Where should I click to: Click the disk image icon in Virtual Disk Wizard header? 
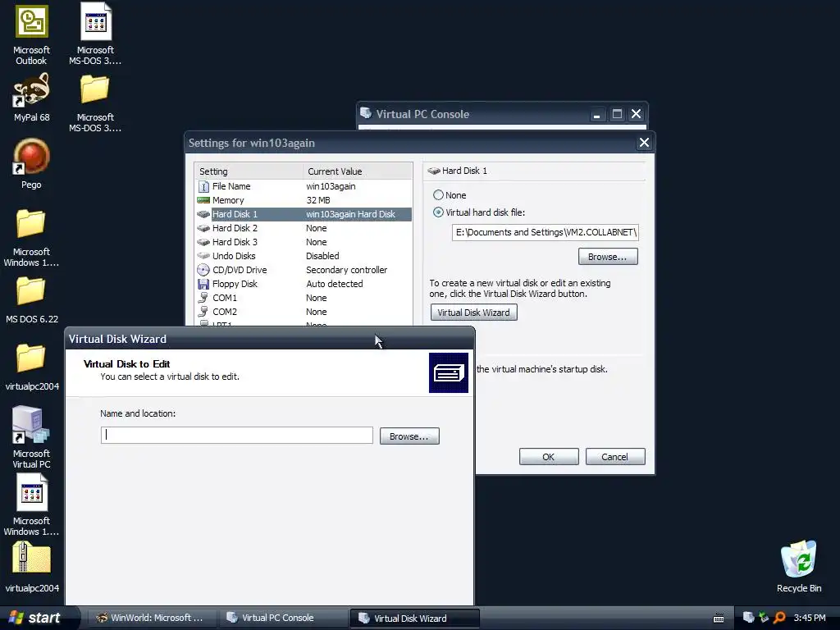coord(449,372)
